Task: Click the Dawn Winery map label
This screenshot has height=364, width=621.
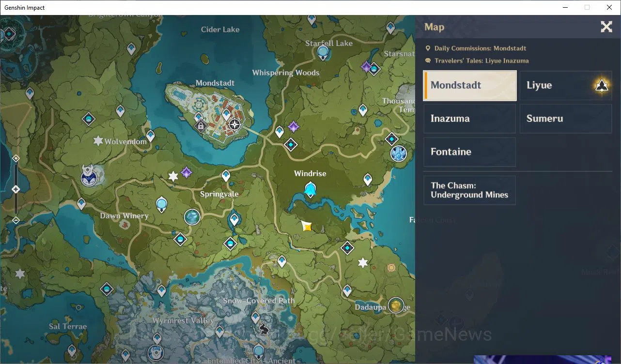Action: coord(124,216)
